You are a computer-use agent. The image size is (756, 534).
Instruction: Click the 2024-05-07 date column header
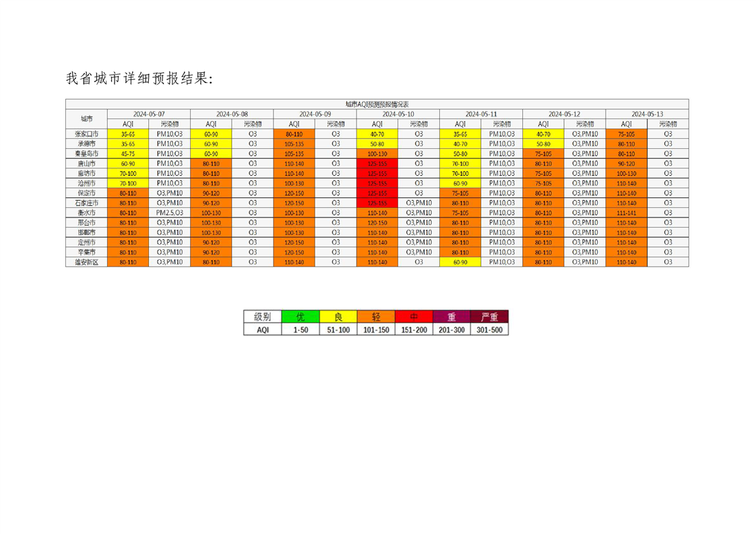pyautogui.click(x=148, y=114)
